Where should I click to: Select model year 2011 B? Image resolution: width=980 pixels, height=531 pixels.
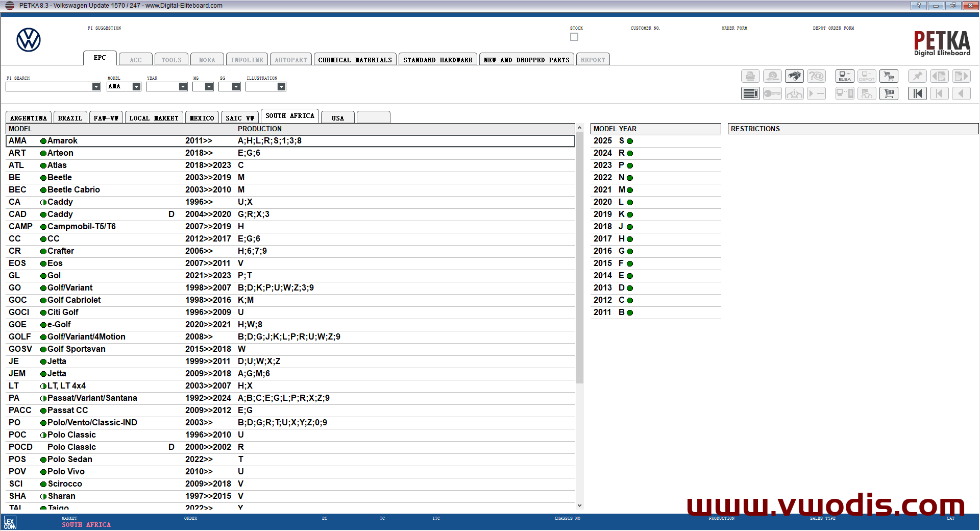point(656,312)
